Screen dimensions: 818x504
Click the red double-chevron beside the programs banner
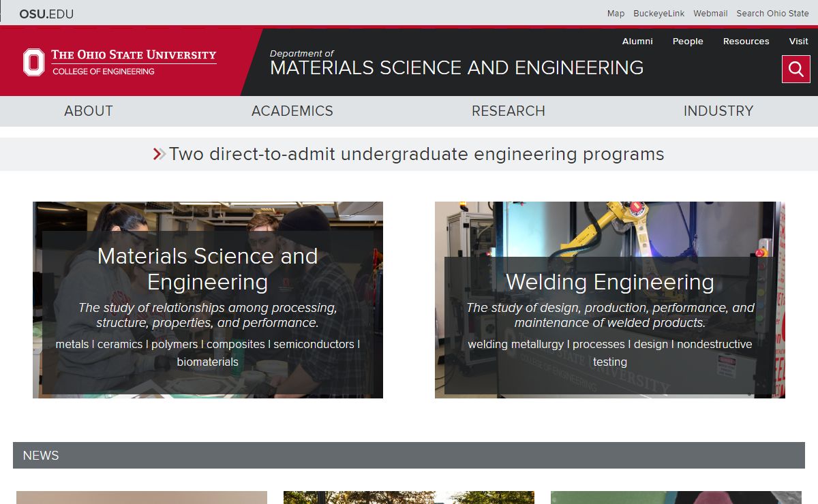(160, 154)
